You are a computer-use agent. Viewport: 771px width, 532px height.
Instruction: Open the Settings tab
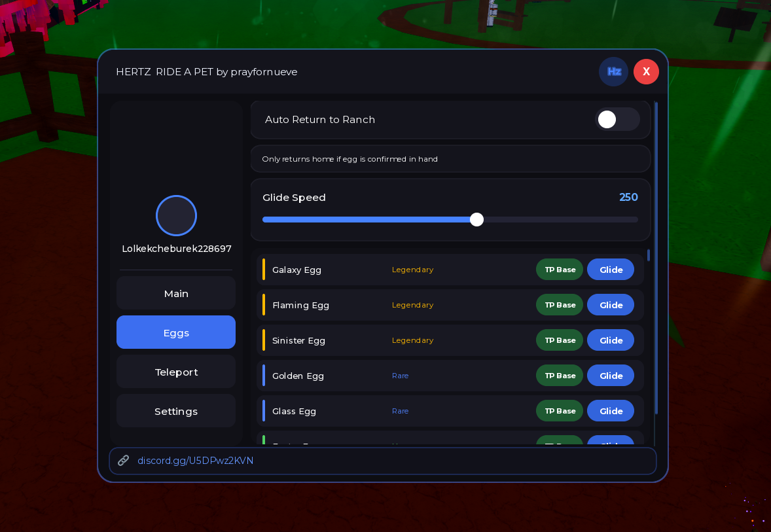(176, 411)
